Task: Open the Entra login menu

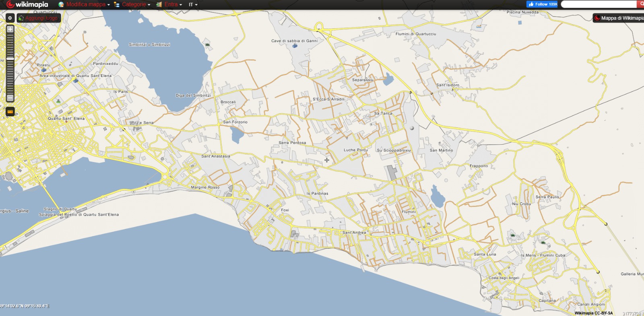Action: pos(170,4)
